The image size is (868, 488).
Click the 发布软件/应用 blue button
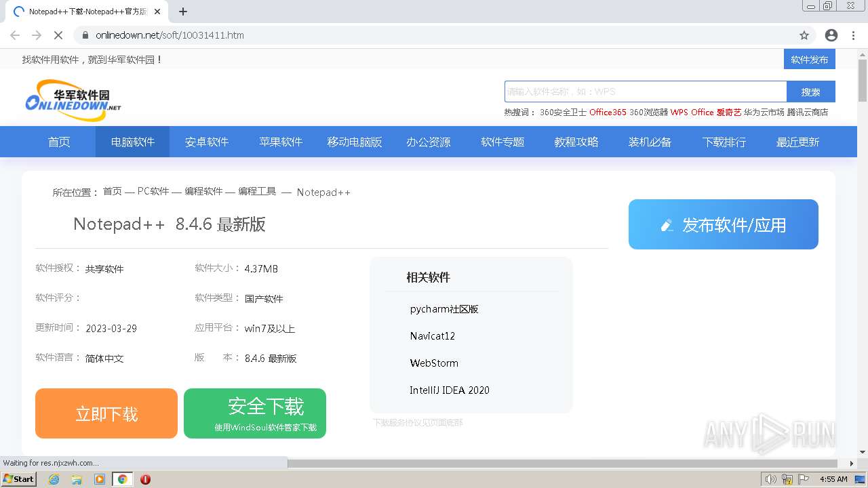click(724, 224)
